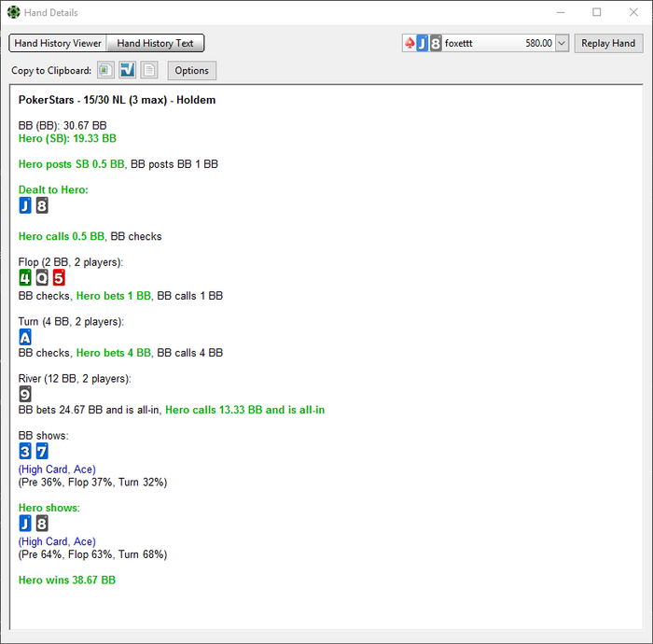Click the blue 7 card BB shows
The width and height of the screenshot is (653, 644).
click(x=42, y=451)
